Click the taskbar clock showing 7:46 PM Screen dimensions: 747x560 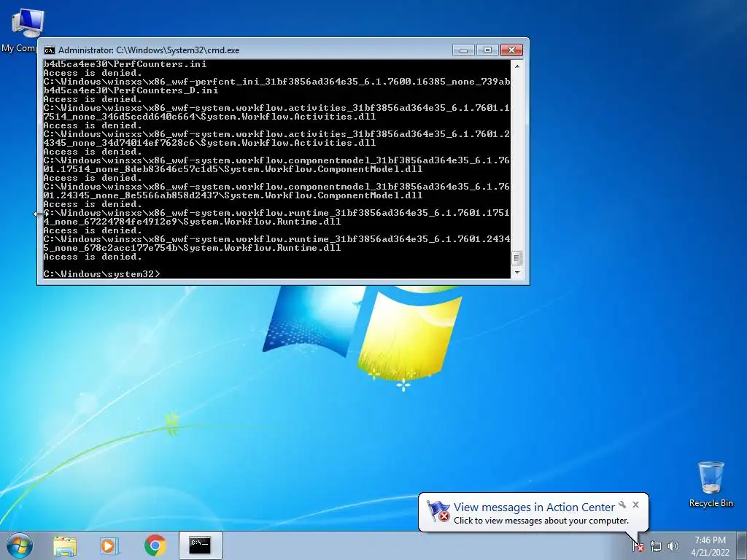click(x=710, y=540)
